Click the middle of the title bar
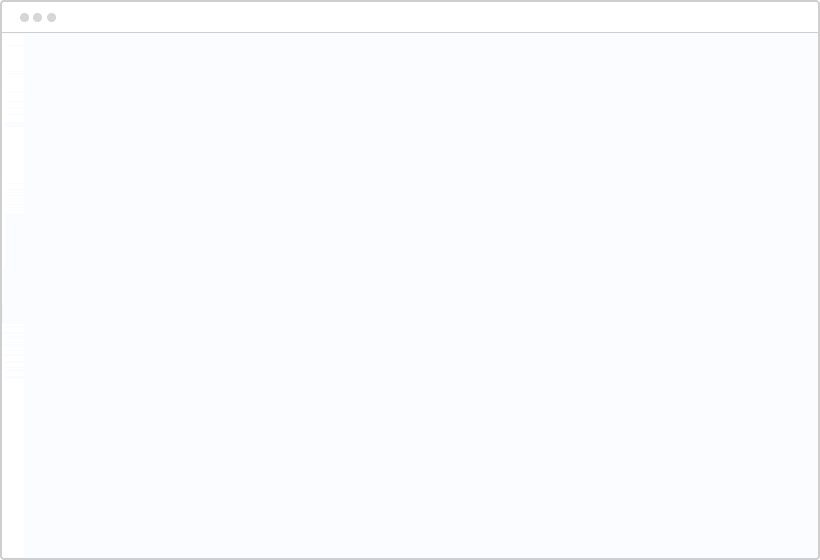Viewport: 820px width, 560px height. pyautogui.click(x=410, y=17)
